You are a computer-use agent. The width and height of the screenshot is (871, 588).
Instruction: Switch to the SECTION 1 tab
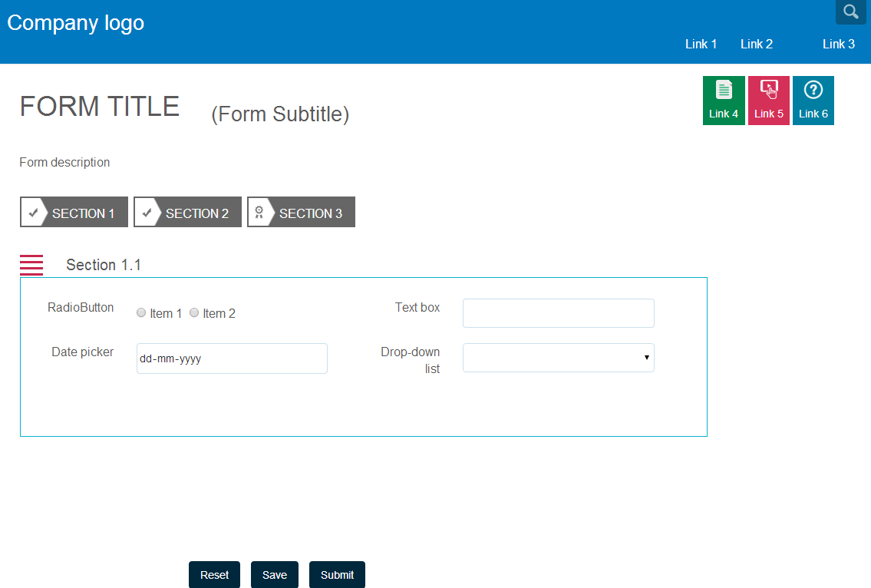coord(74,212)
